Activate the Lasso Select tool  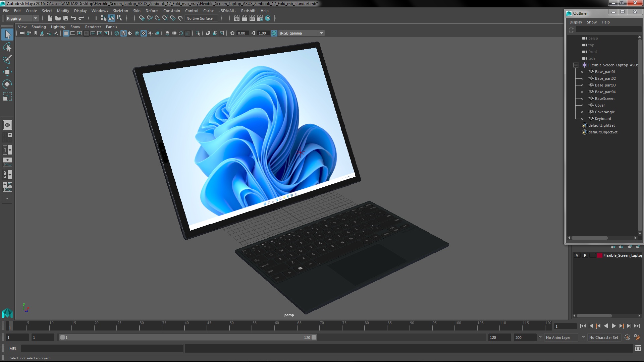click(x=7, y=47)
